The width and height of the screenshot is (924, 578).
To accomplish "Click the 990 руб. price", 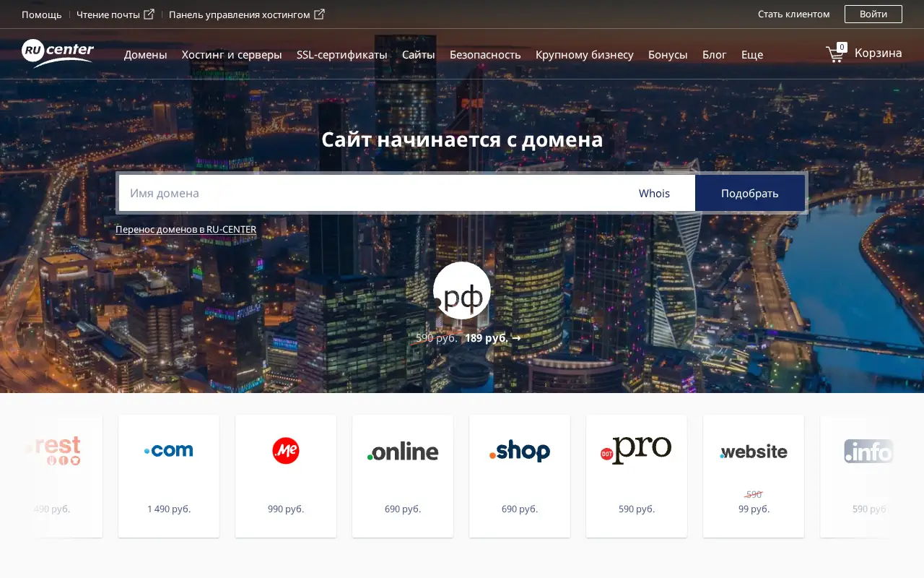I will click(x=286, y=509).
